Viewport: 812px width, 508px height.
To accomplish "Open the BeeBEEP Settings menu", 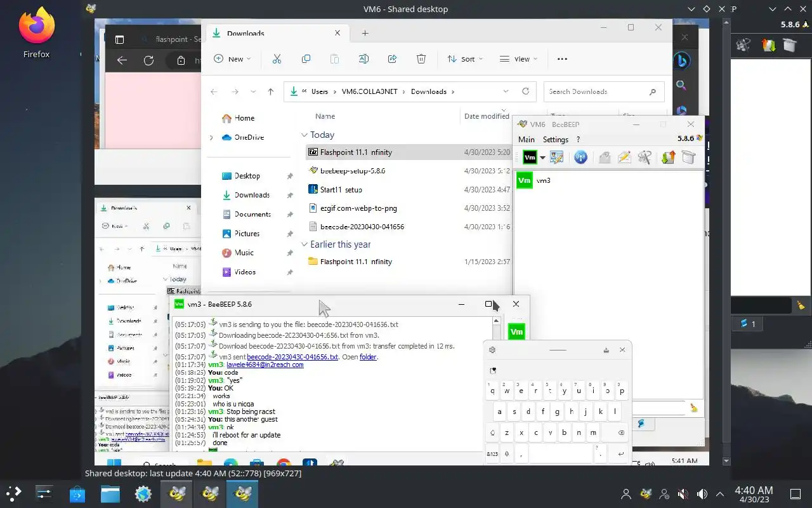I will pos(556,139).
